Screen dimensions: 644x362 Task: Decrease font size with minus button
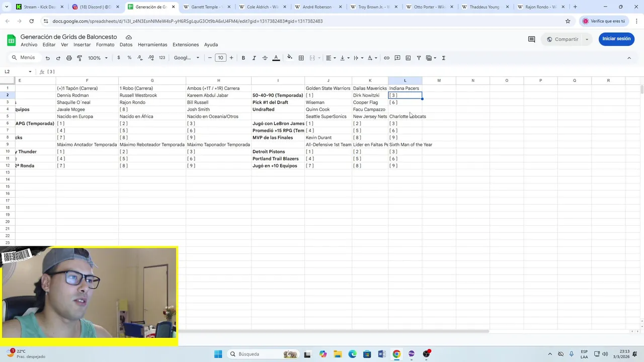point(210,58)
